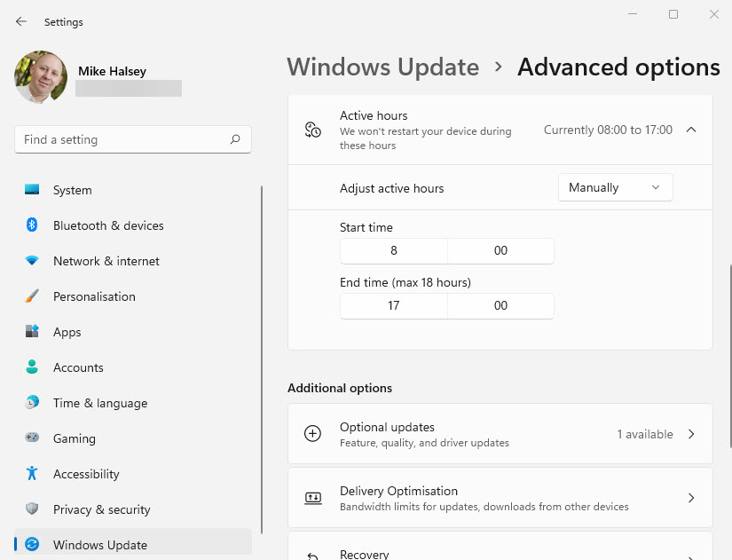Click the Network & internet wifi icon

(32, 261)
